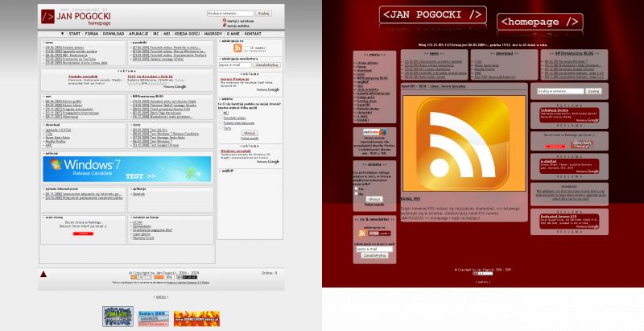This screenshot has width=644, height=331.
Task: Click the down-arrow at left of light page nav bar
Action: 63,34
